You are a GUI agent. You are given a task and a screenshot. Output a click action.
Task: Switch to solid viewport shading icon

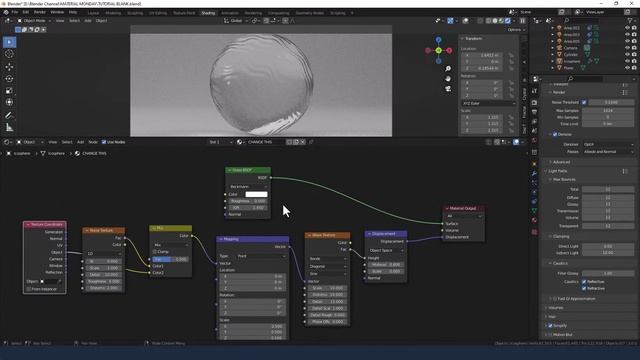pos(495,20)
